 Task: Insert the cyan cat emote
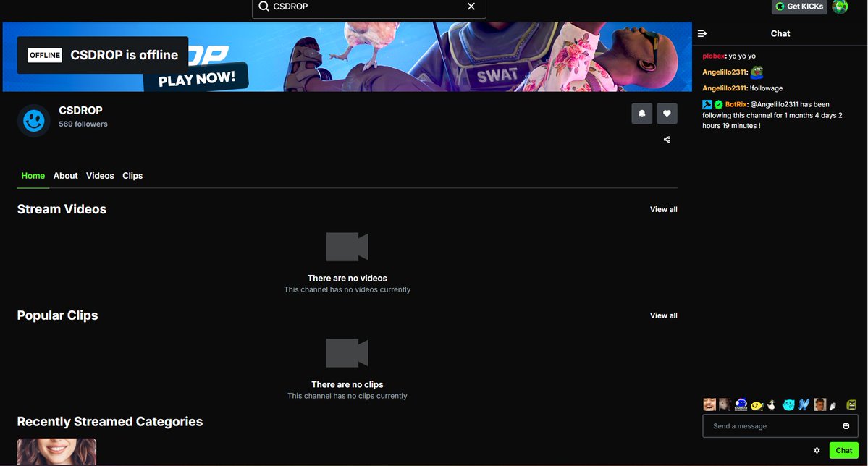click(788, 405)
